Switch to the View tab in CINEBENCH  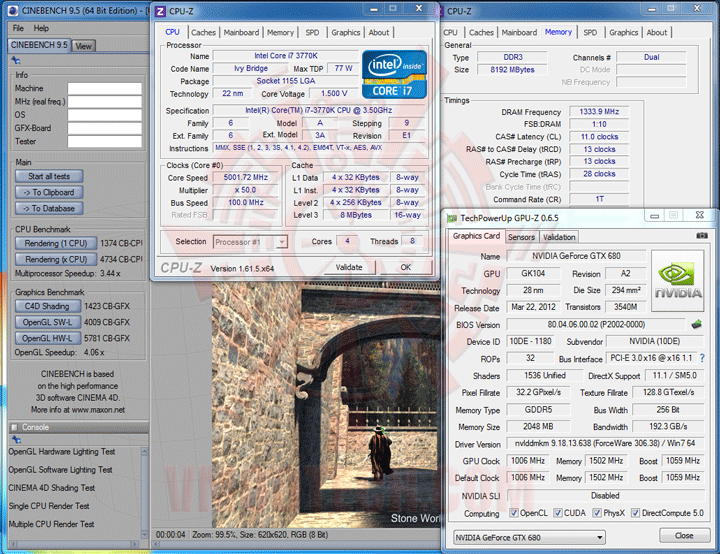click(x=83, y=46)
